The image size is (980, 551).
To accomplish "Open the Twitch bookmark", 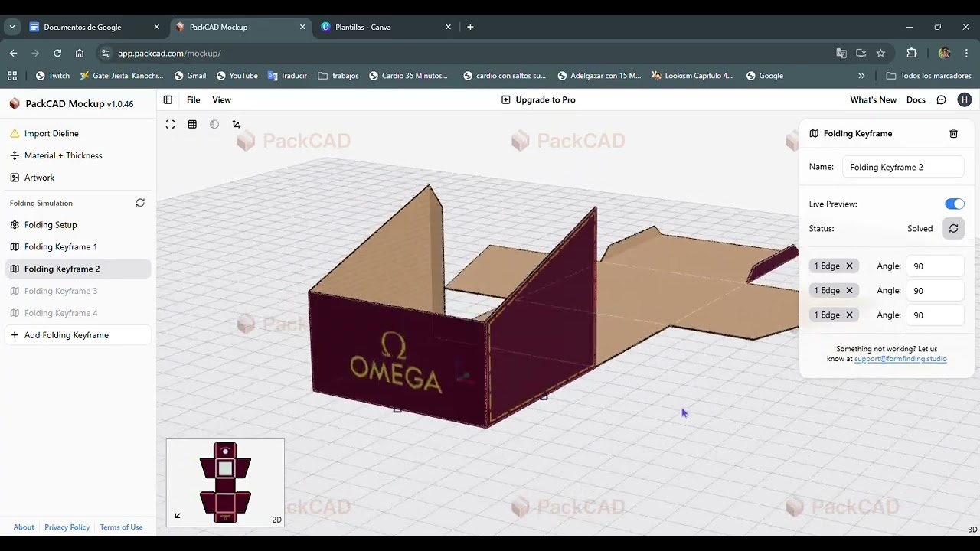I will pos(52,76).
